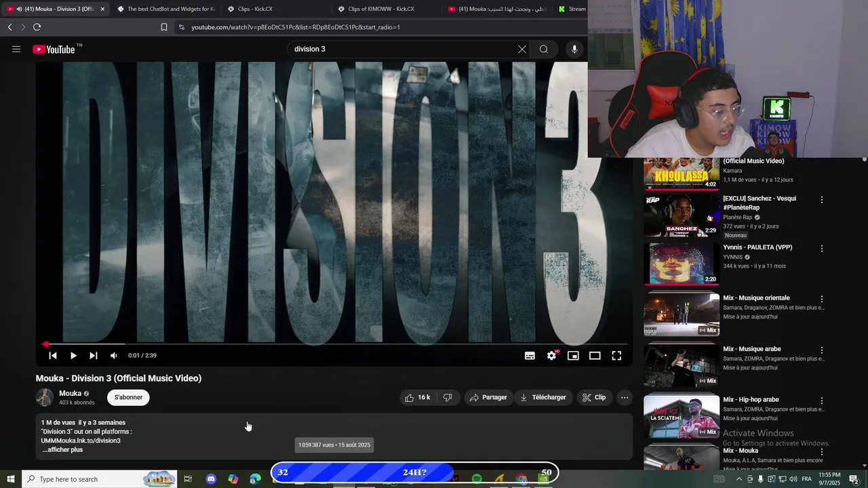Open options for Mix - Musique orientale
This screenshot has width=868, height=488.
822,300
